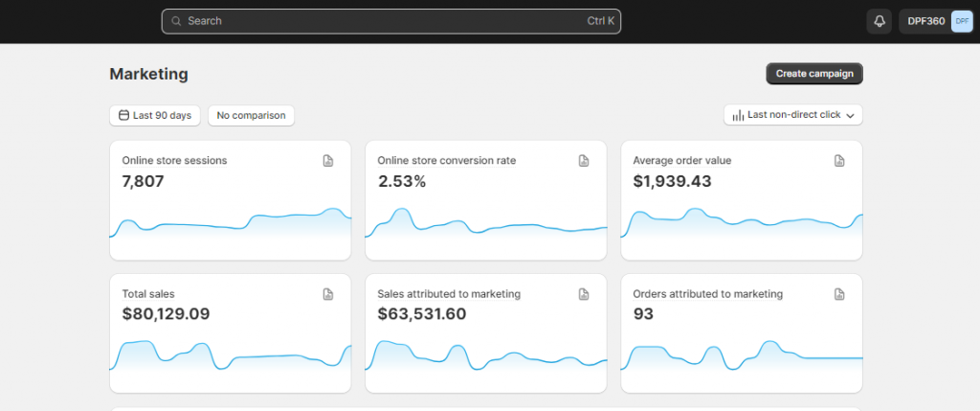Open the Last 90 days date picker

155,115
